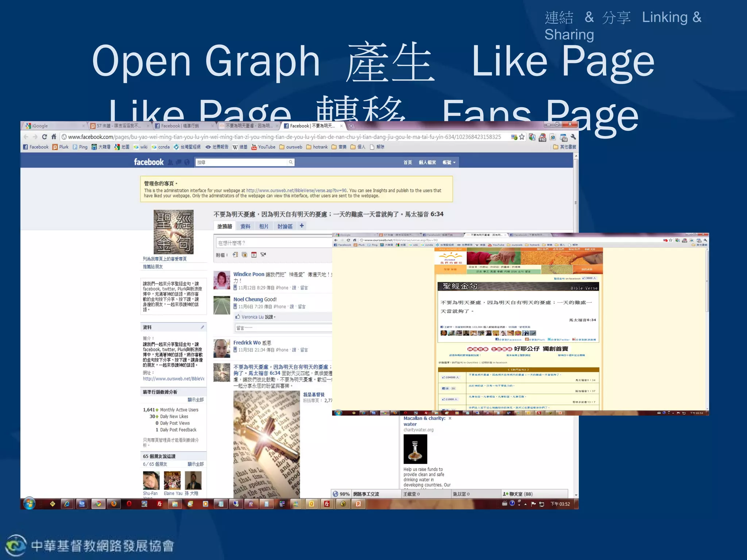Open the Plurk bookmark

pyautogui.click(x=61, y=147)
